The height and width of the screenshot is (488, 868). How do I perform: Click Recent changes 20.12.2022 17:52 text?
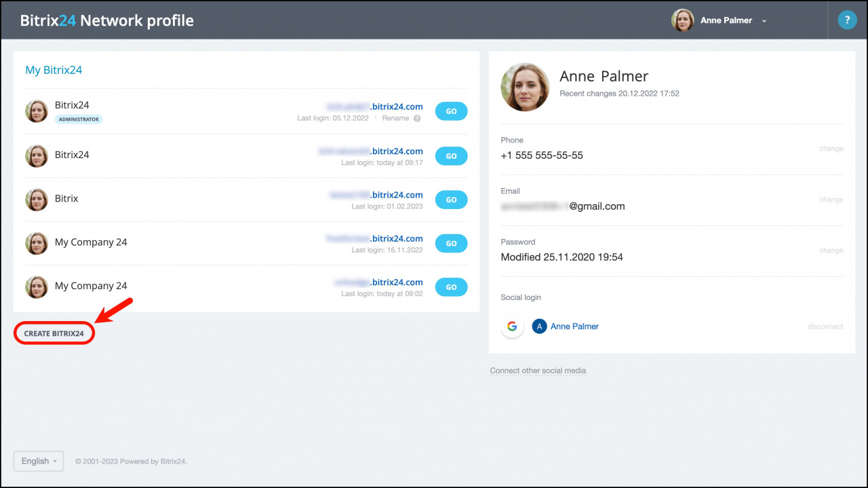click(x=619, y=94)
